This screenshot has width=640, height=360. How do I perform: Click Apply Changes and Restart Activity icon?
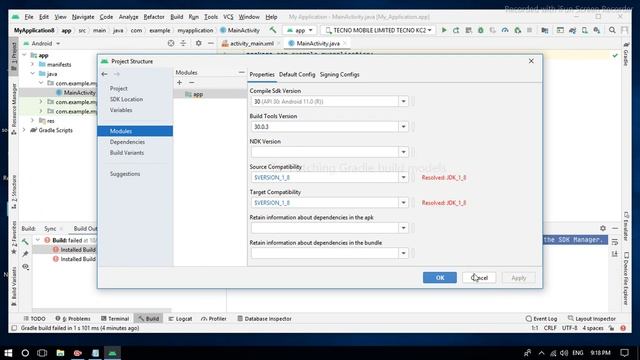456,30
